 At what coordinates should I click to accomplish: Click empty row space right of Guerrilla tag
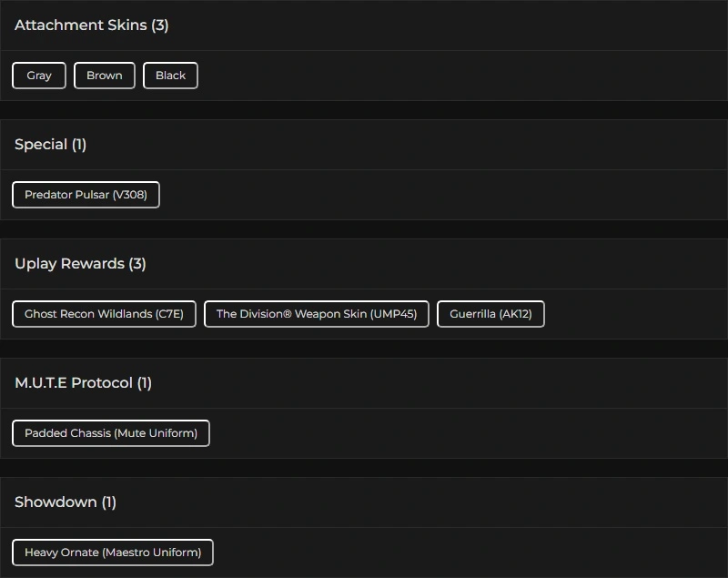[x=637, y=314]
